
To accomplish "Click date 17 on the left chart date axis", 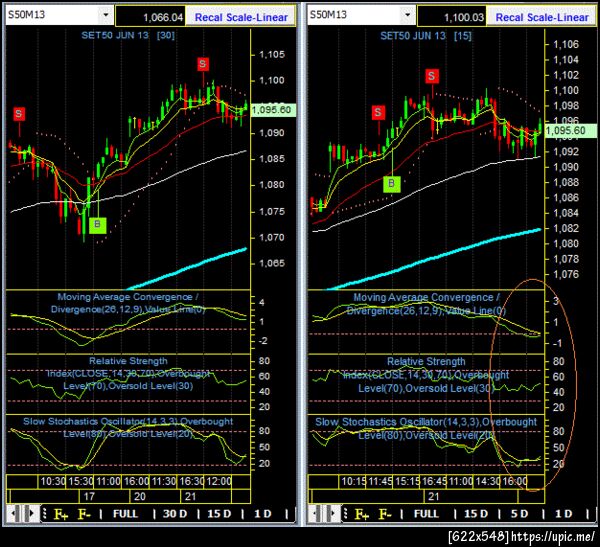I will click(89, 496).
